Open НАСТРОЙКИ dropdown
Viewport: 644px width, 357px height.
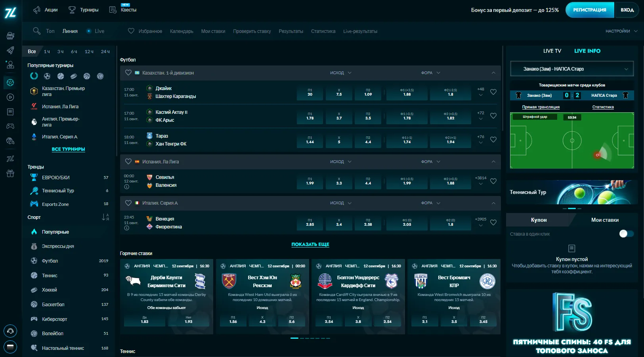coord(621,31)
